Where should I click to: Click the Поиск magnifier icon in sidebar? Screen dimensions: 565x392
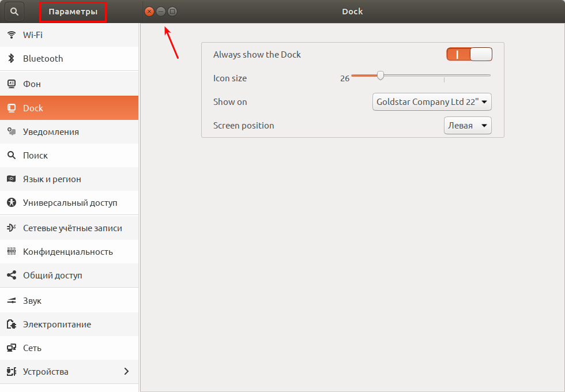[12, 155]
